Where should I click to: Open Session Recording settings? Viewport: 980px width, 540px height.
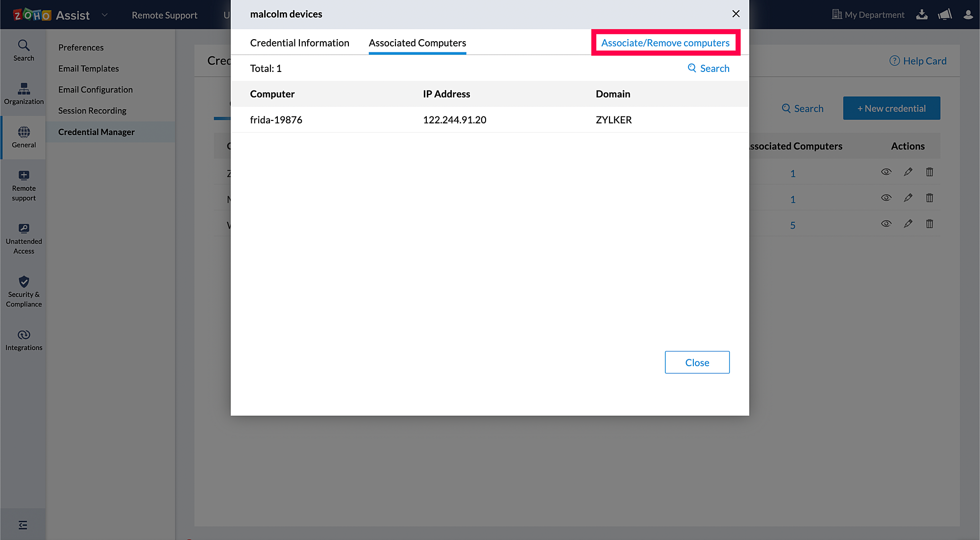click(x=92, y=111)
